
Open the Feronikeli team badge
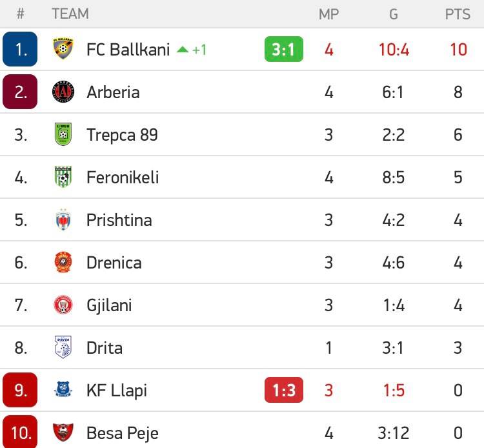[x=63, y=177]
